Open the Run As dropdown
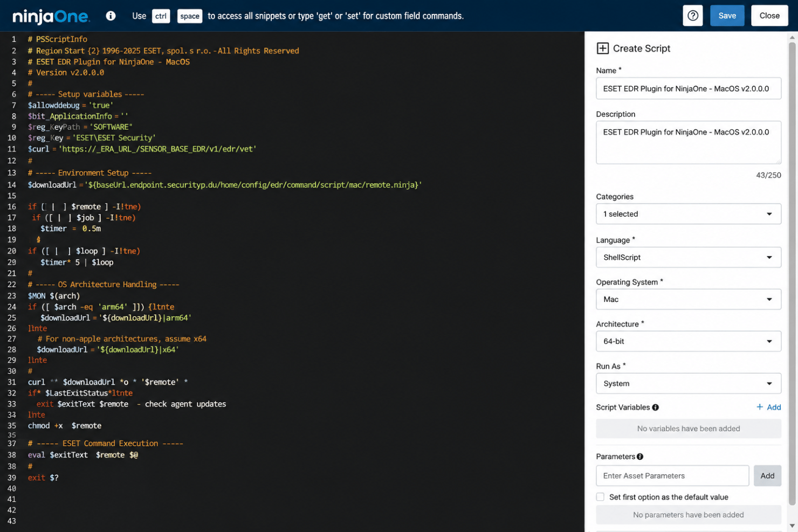The width and height of the screenshot is (798, 532). [x=689, y=383]
